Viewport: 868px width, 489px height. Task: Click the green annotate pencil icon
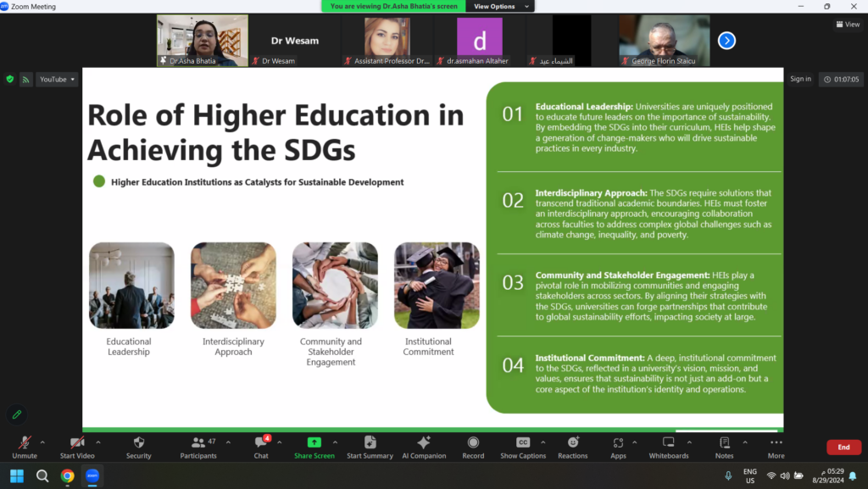pos(17,414)
